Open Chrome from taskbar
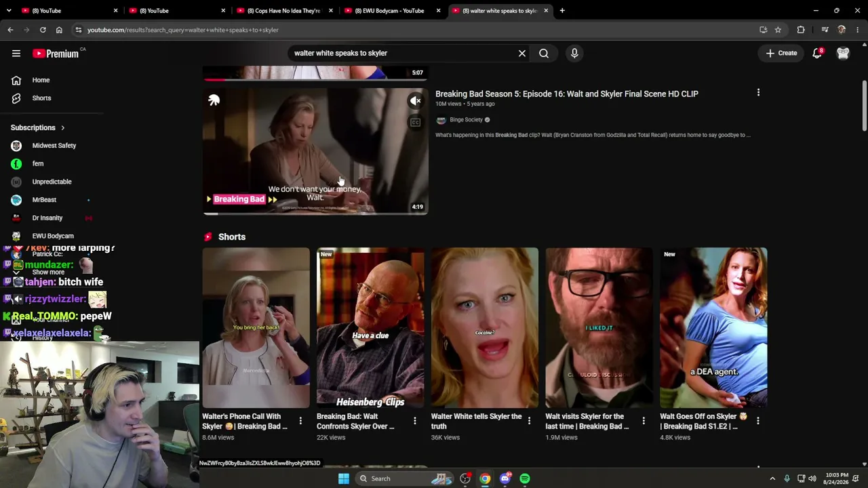 pos(485,479)
